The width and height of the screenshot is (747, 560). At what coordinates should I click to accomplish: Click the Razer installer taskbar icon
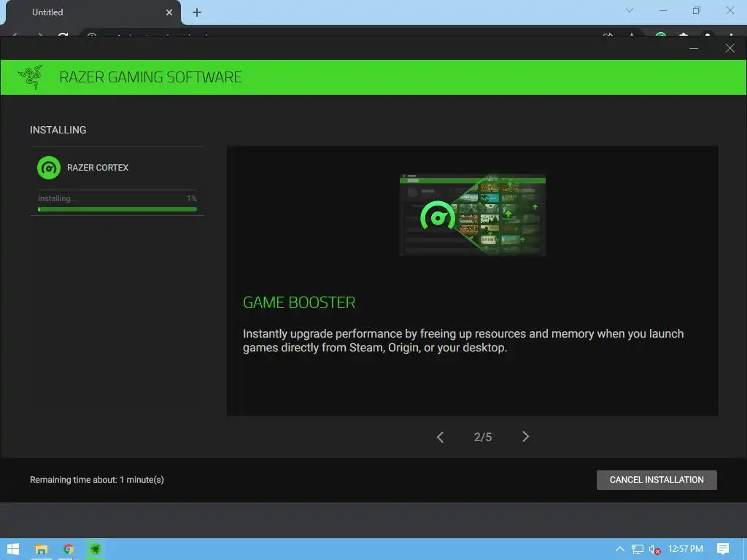(96, 549)
